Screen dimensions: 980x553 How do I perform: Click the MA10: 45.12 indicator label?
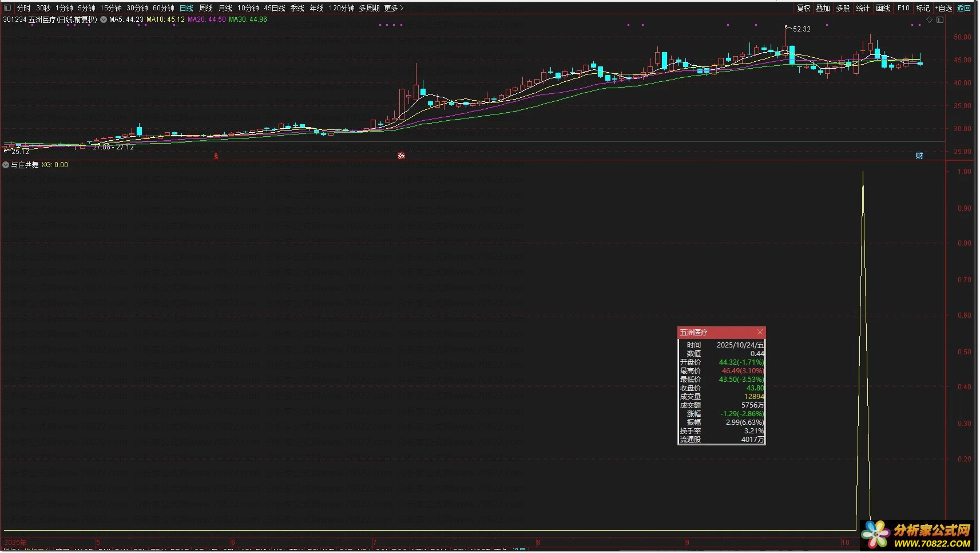[166, 19]
